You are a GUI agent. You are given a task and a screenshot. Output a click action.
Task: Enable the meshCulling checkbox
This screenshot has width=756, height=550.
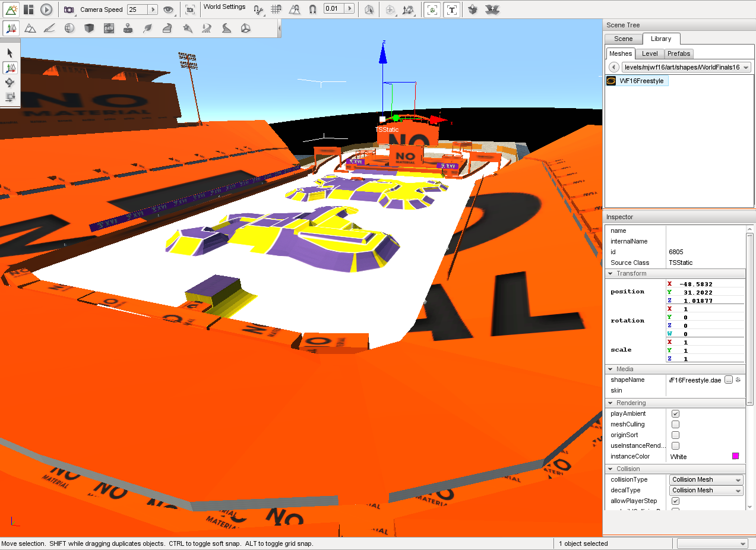point(675,425)
